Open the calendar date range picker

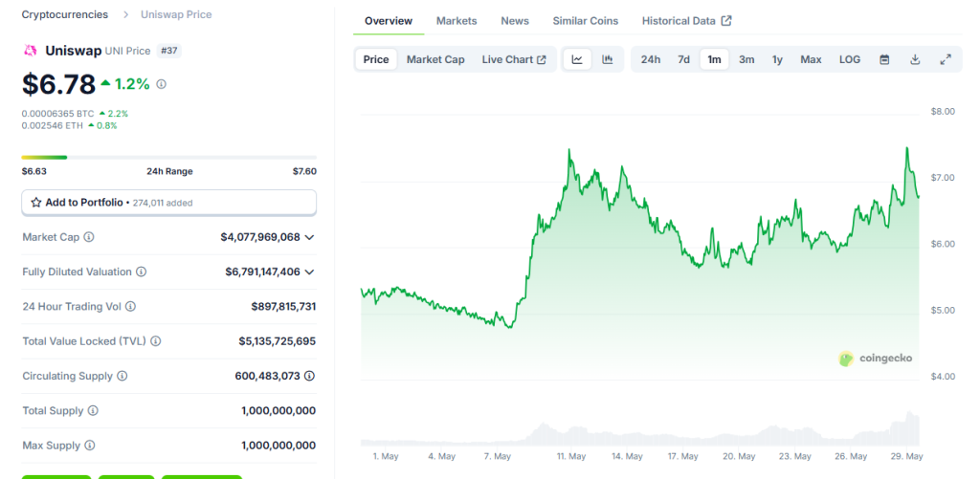(884, 59)
